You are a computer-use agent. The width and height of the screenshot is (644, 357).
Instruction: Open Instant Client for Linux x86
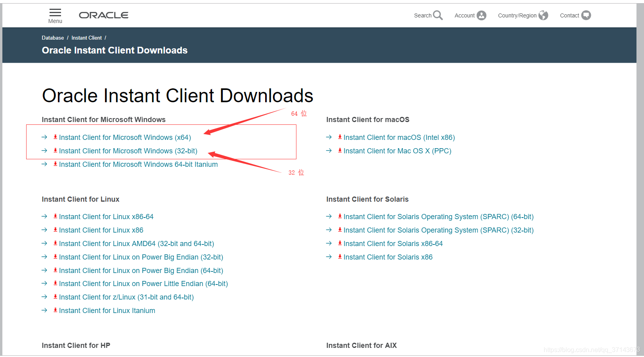[101, 230]
